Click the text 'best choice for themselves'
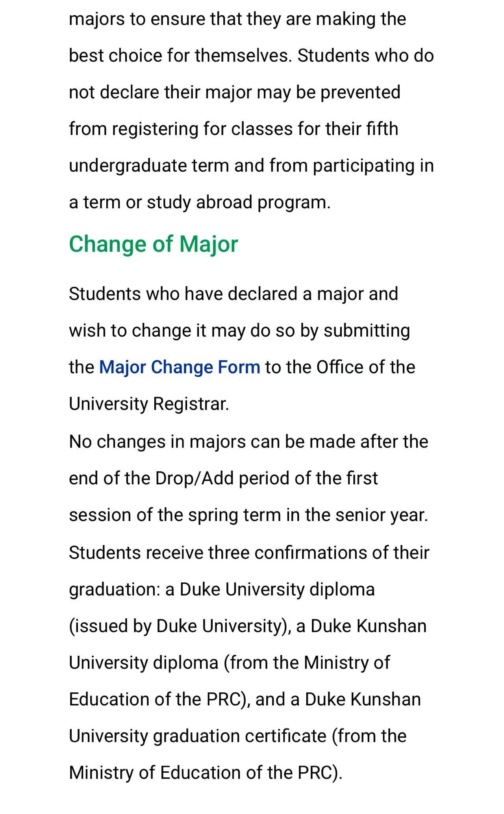Viewport: 504px width, 814px height. click(x=180, y=56)
